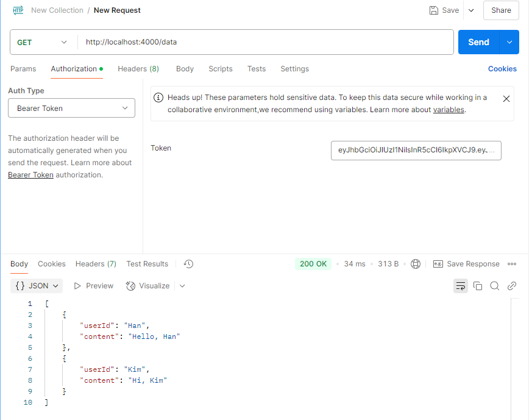Click the copy link chain icon
Viewport: 532px width, 420px height.
pos(512,286)
